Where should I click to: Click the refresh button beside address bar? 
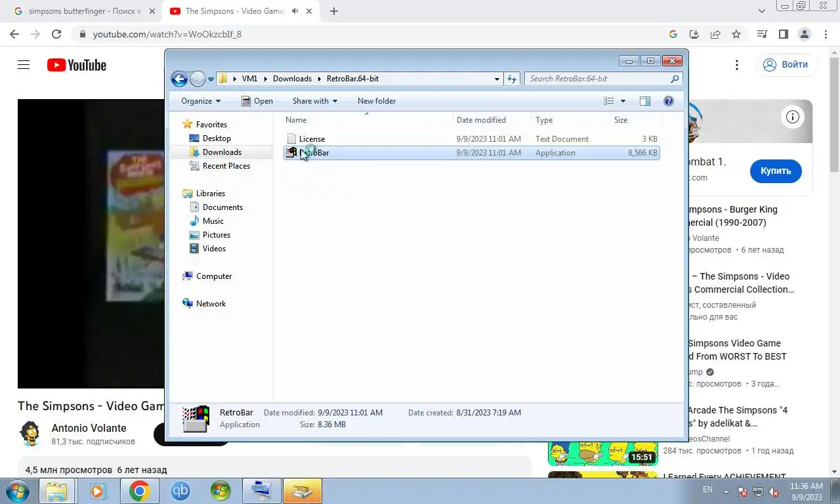[x=512, y=79]
